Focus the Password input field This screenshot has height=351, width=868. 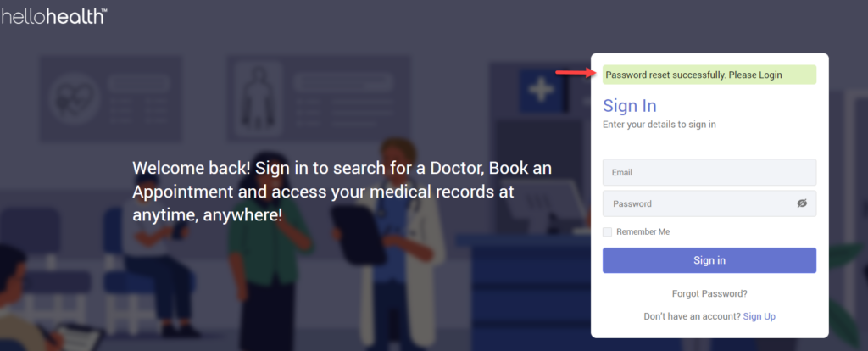pyautogui.click(x=709, y=203)
